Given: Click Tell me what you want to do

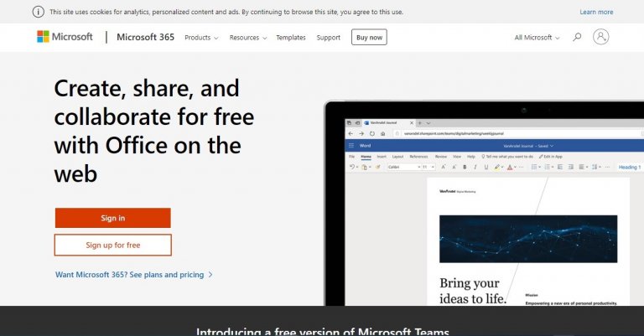Looking at the screenshot, I should 507,157.
